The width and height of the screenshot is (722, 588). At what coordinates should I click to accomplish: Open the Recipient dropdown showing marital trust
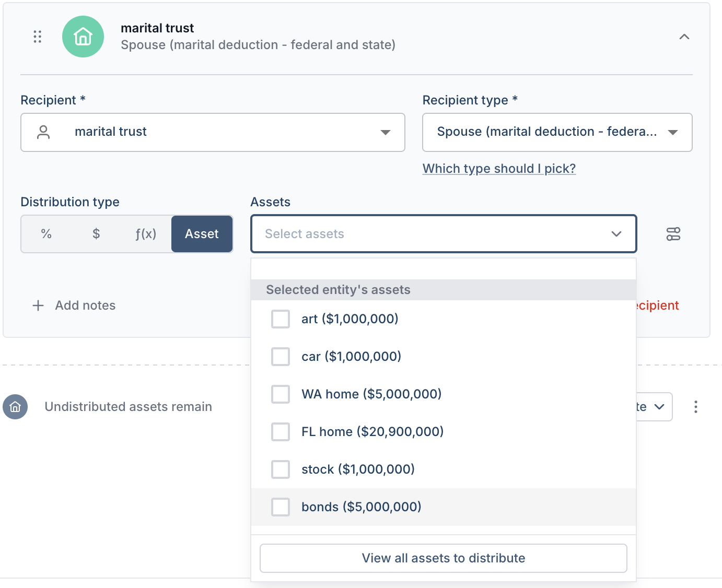pos(213,133)
